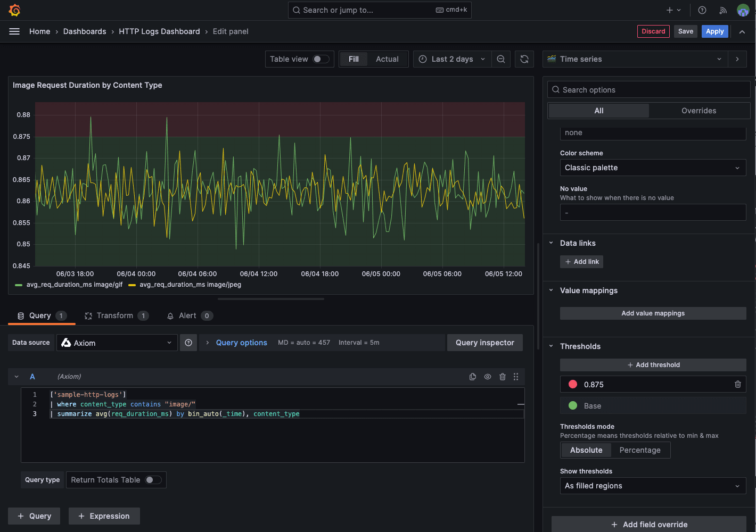Screen dimensions: 756x532
Task: Switch to the Query tab
Action: pos(42,315)
